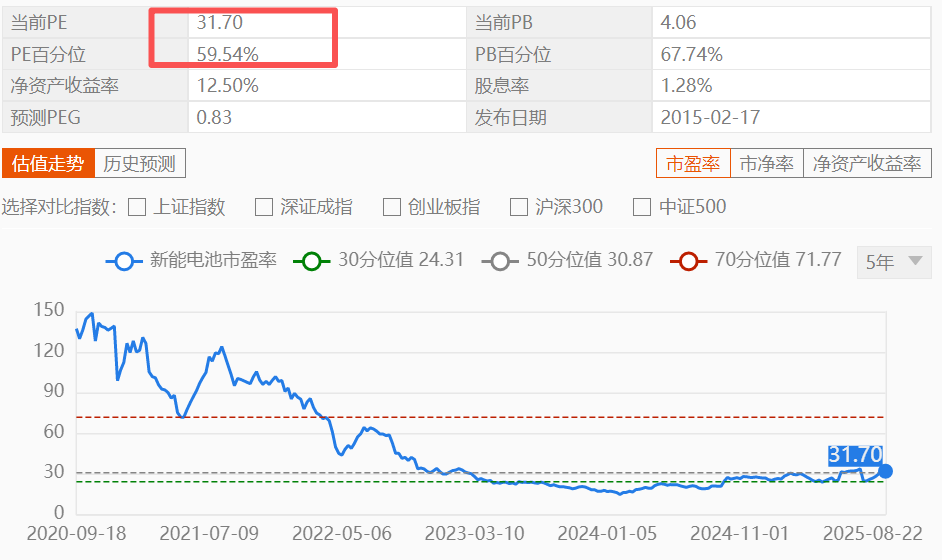Toggle the 中证500 comparison checkbox

tap(643, 207)
